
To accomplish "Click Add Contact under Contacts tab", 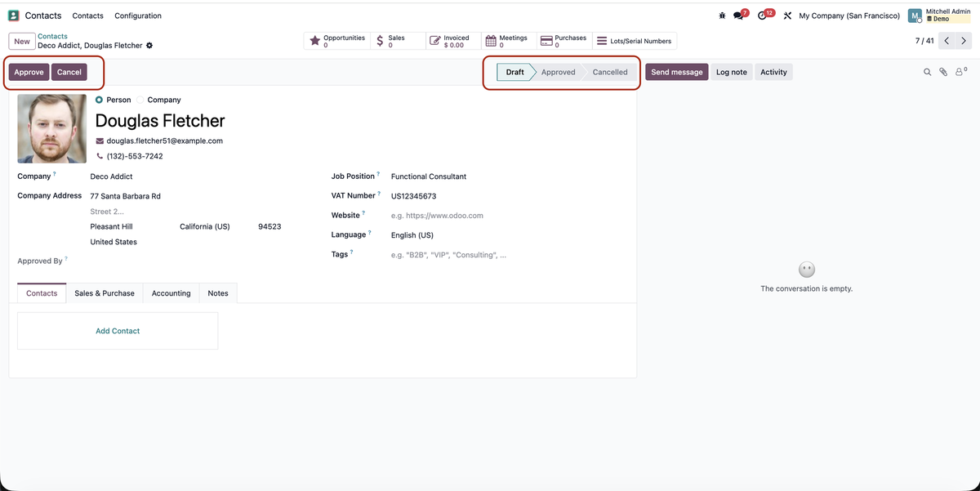I will coord(117,330).
